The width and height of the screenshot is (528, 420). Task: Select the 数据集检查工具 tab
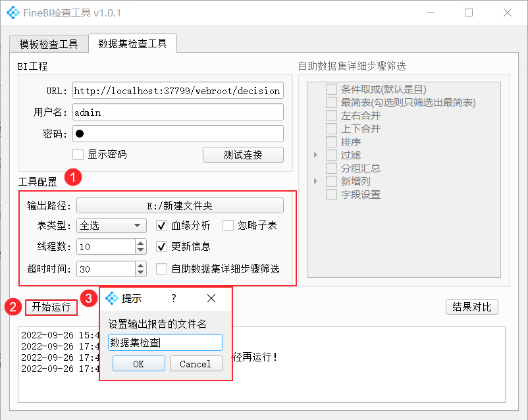click(x=133, y=43)
